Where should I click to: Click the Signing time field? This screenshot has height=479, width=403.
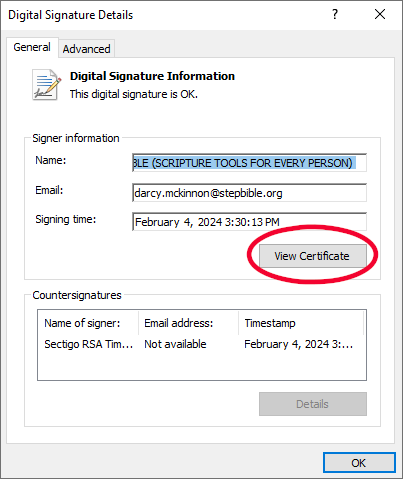249,222
